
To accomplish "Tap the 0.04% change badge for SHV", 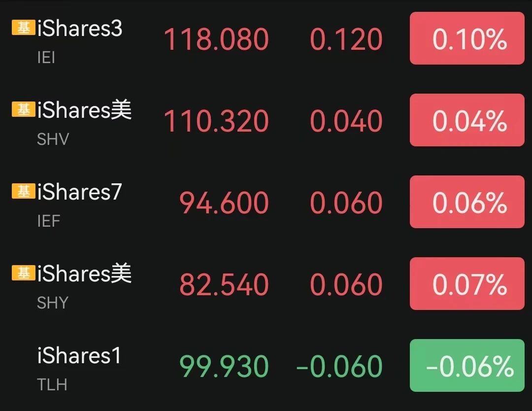I will tap(467, 120).
